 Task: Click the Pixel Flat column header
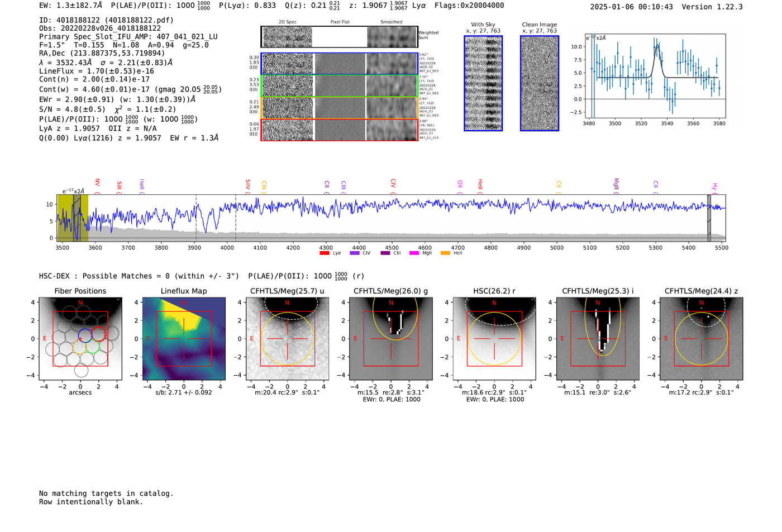340,22
